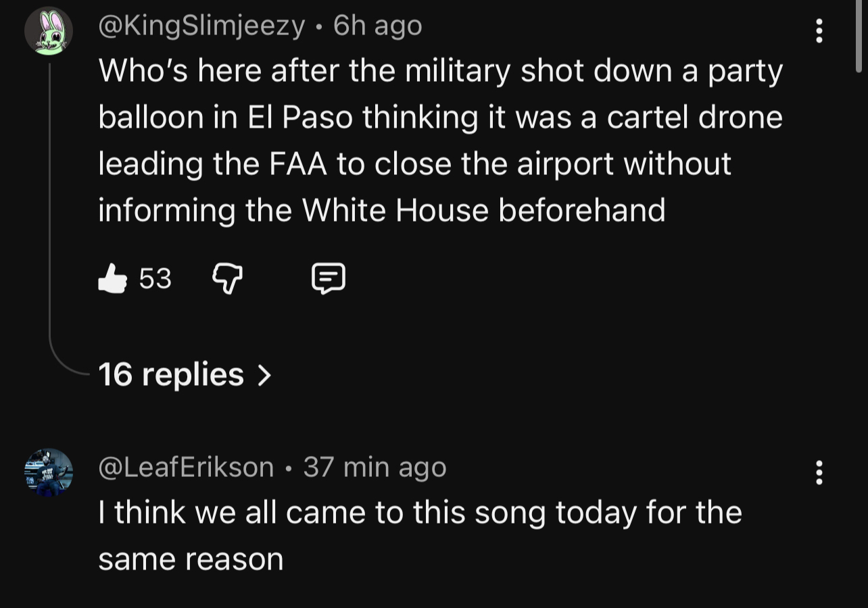Click the 6h ago timestamp
This screenshot has width=868, height=608.
378,26
